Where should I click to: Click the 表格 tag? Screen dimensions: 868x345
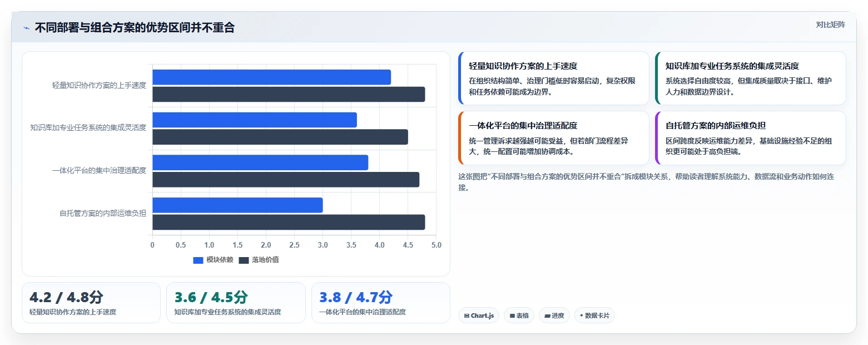519,316
